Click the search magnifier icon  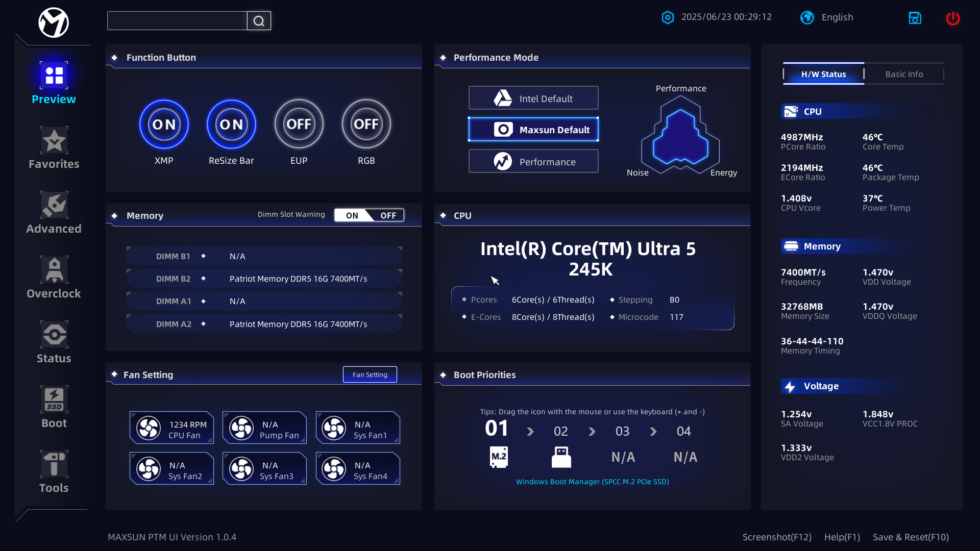pyautogui.click(x=259, y=21)
